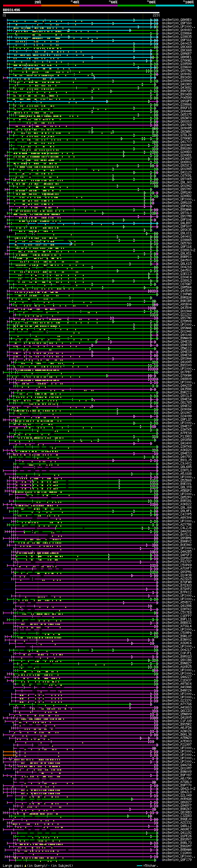Click the UniRef100_Q40768 label
Image resolution: width=197 pixels, height=868 pixels.
[x=177, y=125]
